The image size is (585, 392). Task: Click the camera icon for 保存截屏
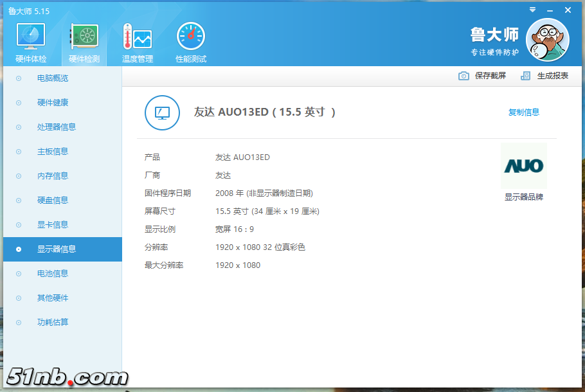(x=464, y=76)
